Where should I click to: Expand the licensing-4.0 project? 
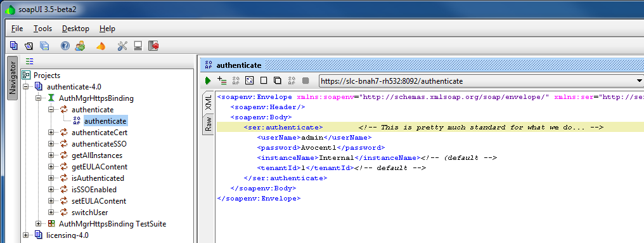click(26, 235)
